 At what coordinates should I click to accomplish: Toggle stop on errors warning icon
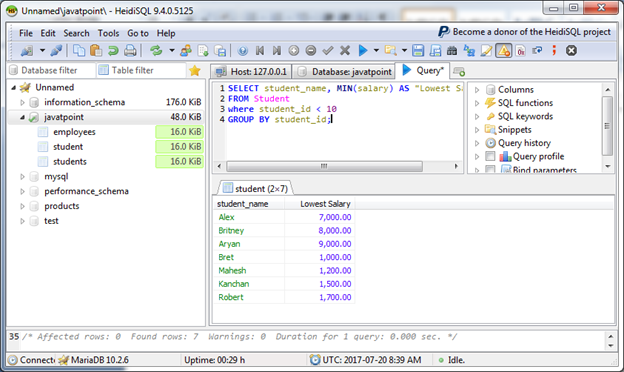coord(504,51)
